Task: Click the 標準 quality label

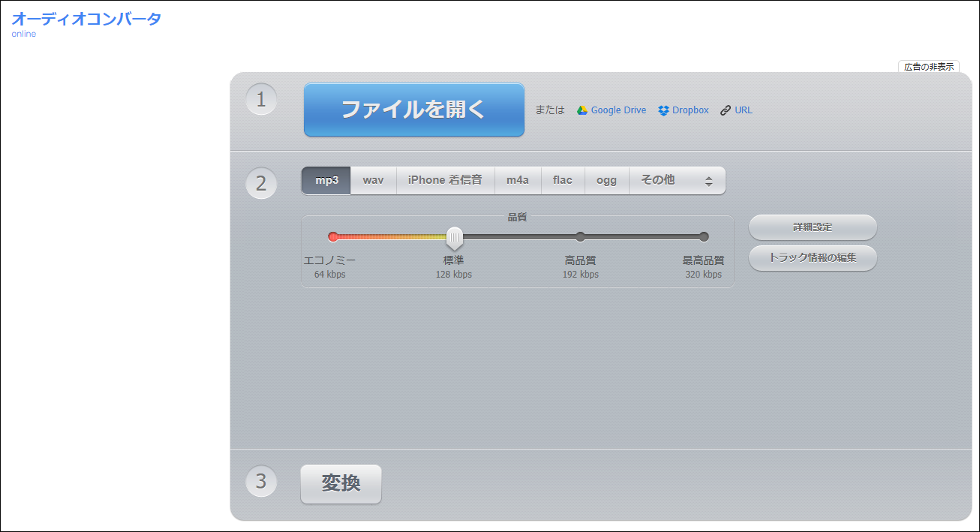Action: point(453,260)
